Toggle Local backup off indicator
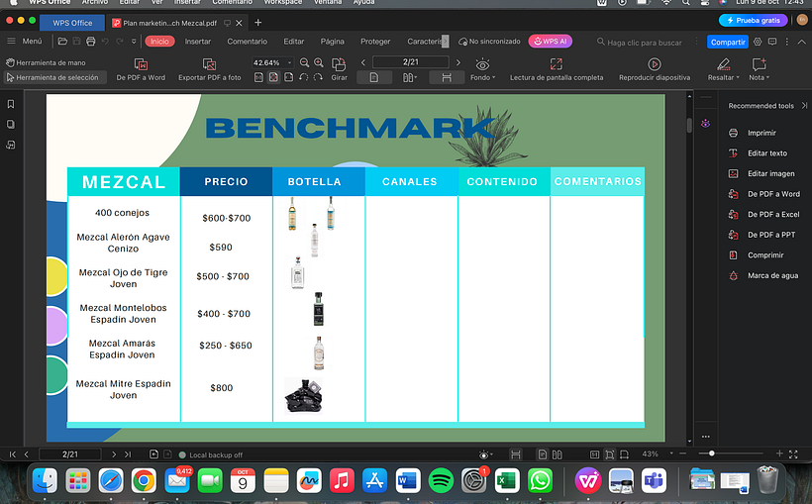 pyautogui.click(x=211, y=454)
